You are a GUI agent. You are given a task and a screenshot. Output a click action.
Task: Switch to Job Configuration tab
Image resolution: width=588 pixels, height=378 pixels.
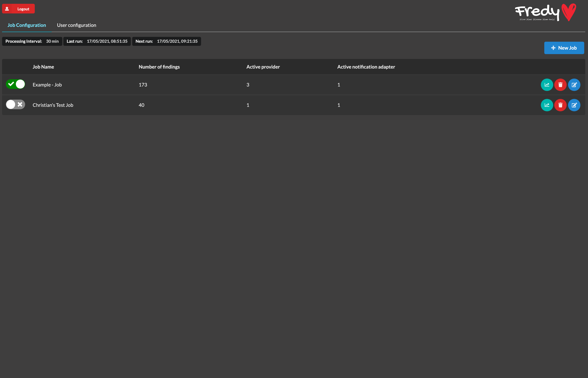(27, 25)
